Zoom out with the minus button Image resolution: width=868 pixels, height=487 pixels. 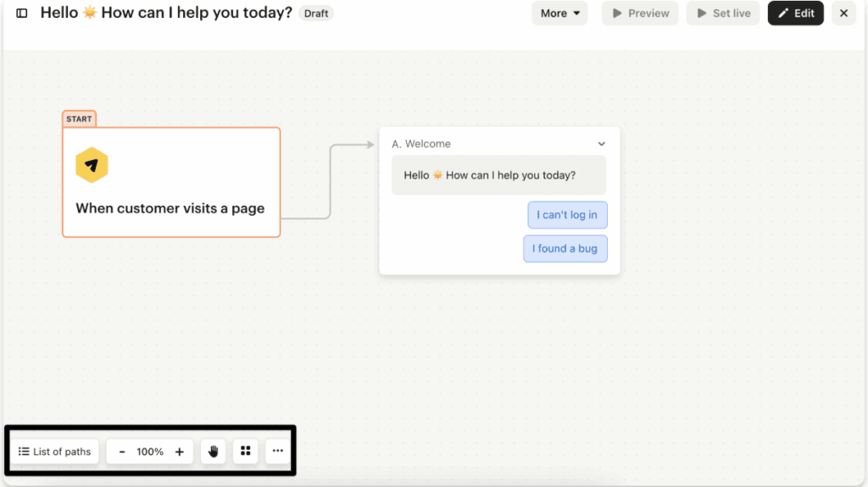122,452
